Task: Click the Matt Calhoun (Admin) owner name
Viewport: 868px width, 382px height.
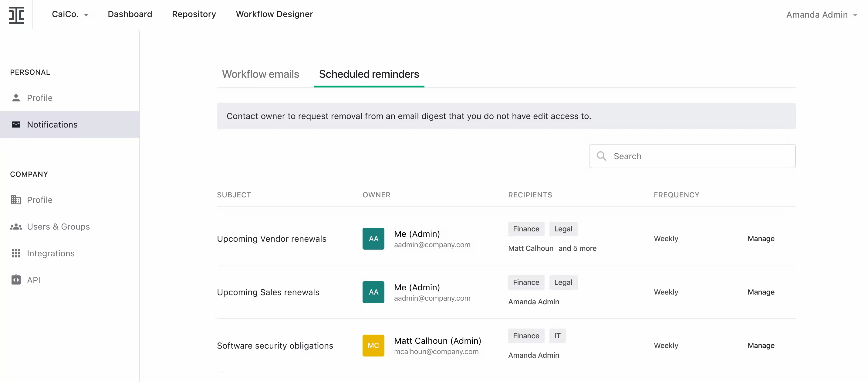Action: [x=437, y=341]
